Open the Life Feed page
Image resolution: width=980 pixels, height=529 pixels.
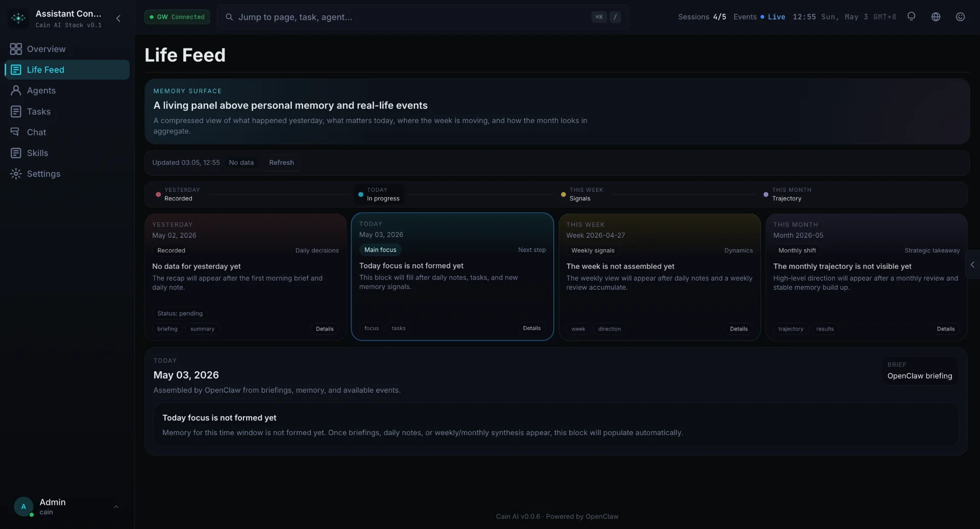[x=67, y=70]
